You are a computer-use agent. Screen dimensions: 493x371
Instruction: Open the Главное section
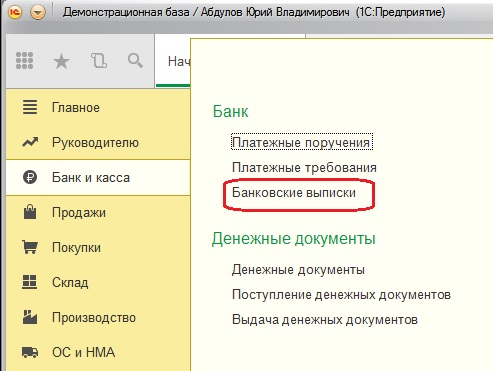(x=98, y=107)
